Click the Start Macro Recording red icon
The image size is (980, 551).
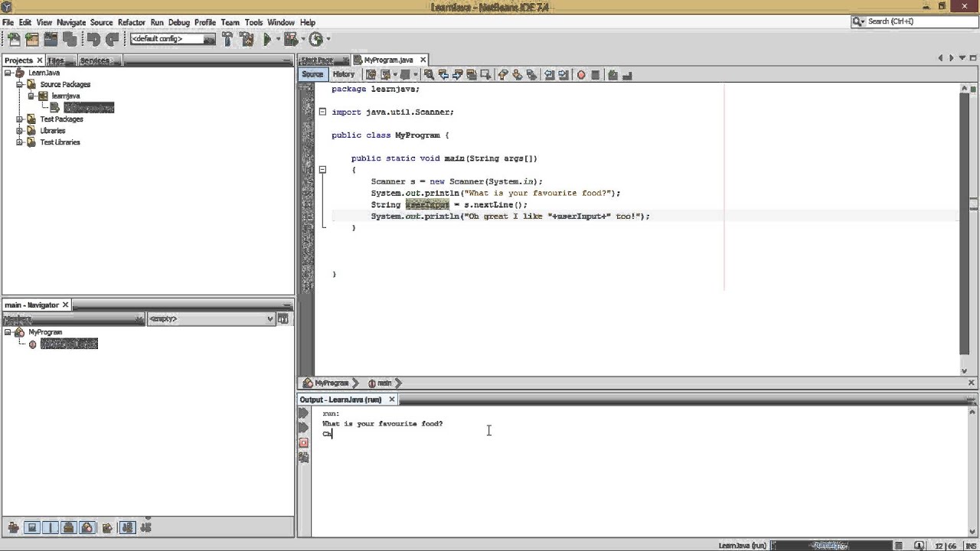581,74
